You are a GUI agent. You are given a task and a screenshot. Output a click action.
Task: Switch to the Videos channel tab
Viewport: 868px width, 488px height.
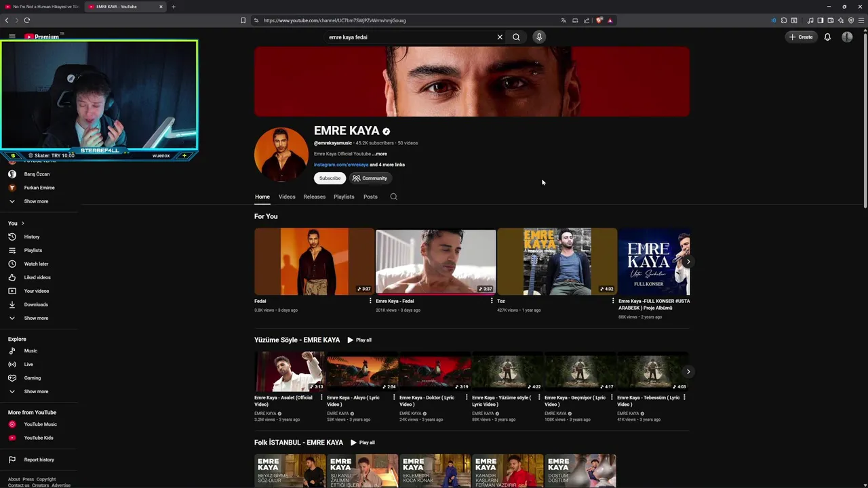287,197
